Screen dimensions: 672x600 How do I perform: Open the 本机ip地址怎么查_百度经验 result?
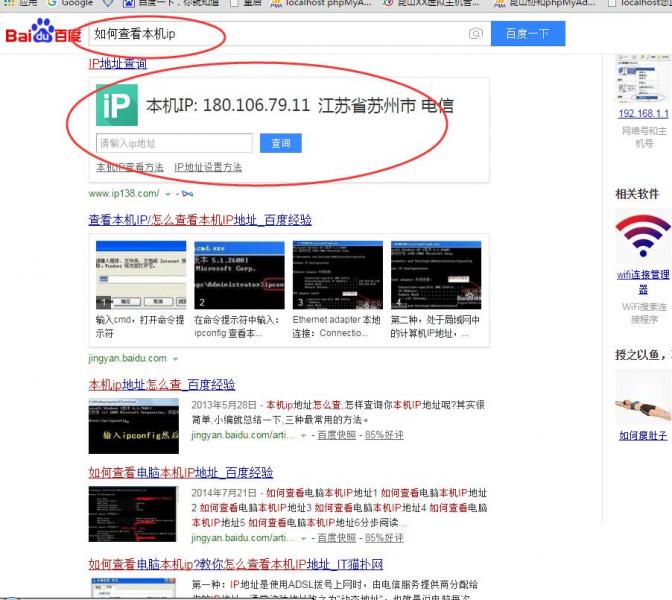point(162,384)
